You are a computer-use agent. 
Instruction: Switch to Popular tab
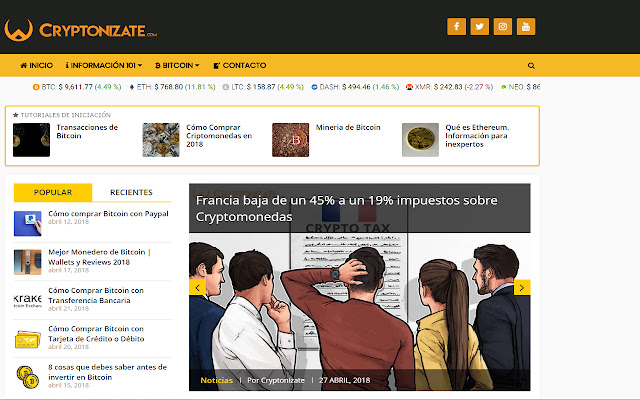53,192
